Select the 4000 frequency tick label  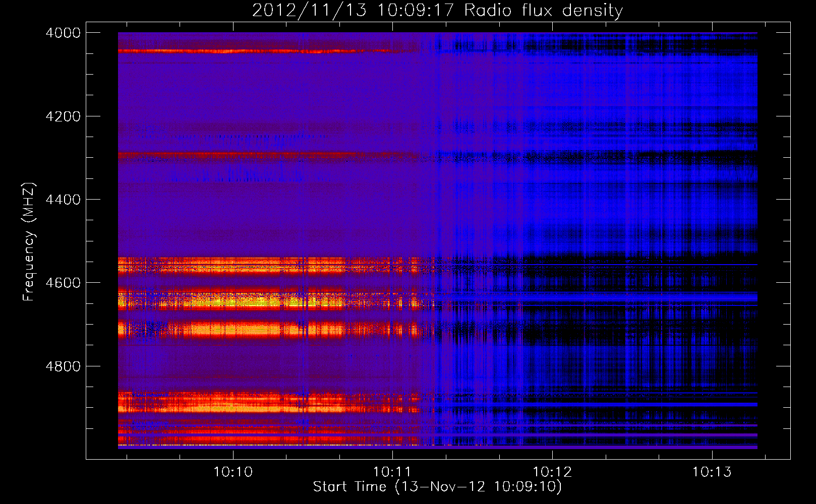point(63,33)
